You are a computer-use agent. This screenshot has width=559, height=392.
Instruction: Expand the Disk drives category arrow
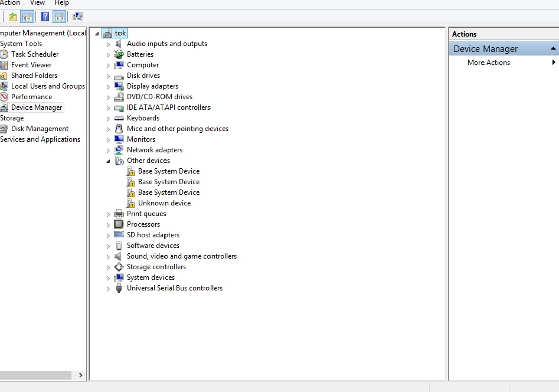point(109,76)
